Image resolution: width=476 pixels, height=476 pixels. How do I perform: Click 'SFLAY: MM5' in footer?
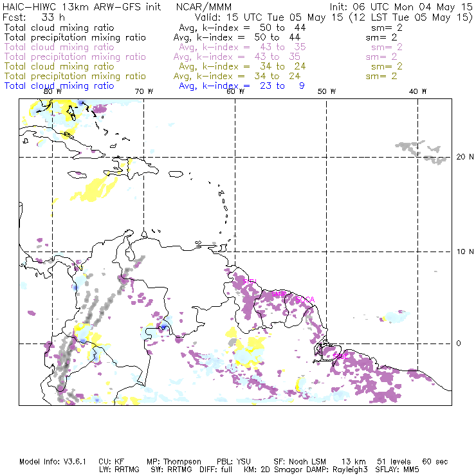coord(397,470)
